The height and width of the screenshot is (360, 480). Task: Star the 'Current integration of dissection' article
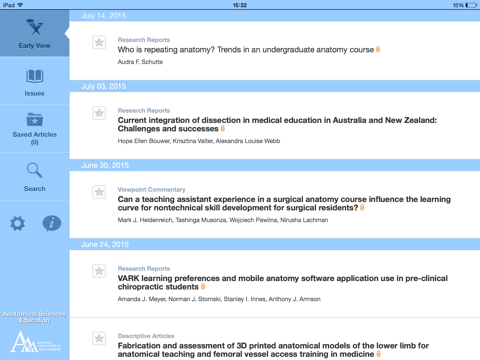[99, 113]
